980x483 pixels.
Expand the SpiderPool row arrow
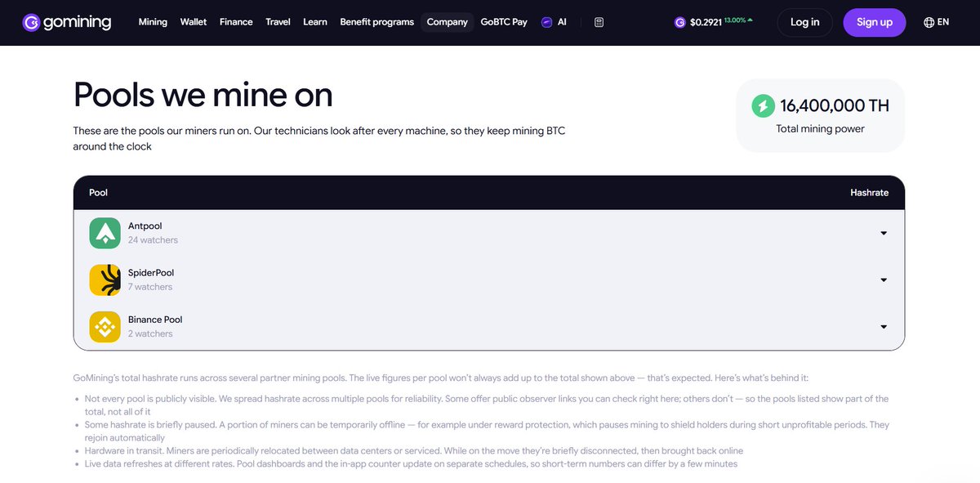click(884, 280)
